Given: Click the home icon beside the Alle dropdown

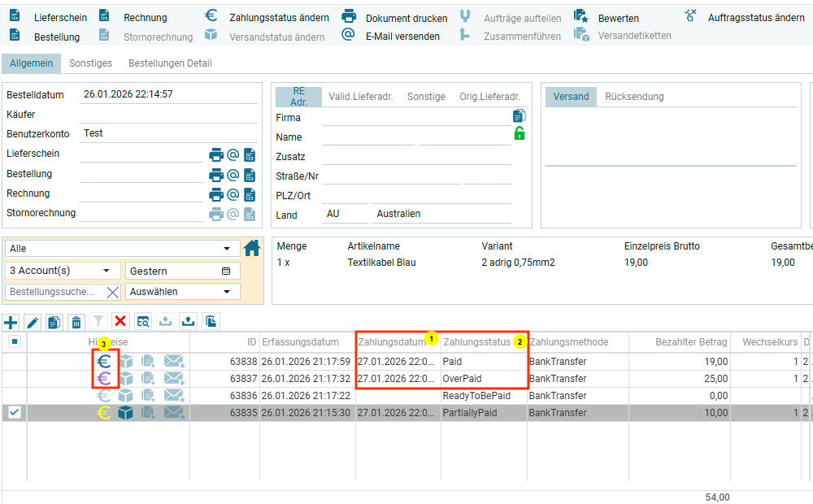Looking at the screenshot, I should coord(252,249).
